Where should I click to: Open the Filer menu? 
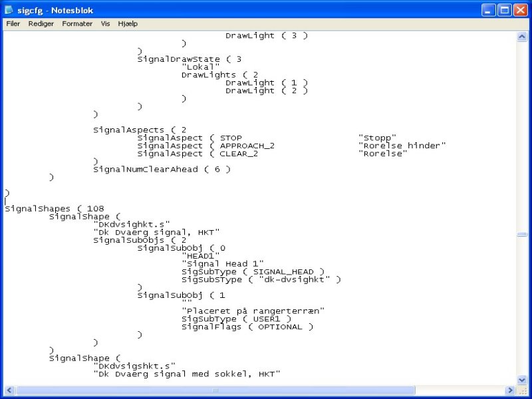click(13, 24)
